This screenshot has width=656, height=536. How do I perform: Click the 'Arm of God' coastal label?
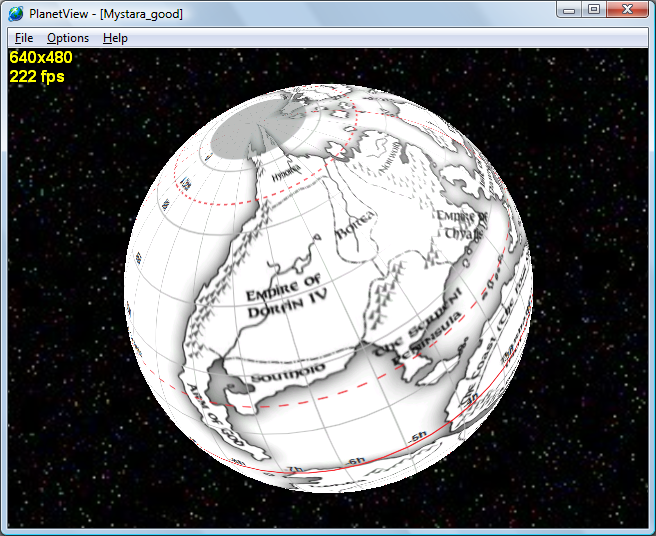214,413
